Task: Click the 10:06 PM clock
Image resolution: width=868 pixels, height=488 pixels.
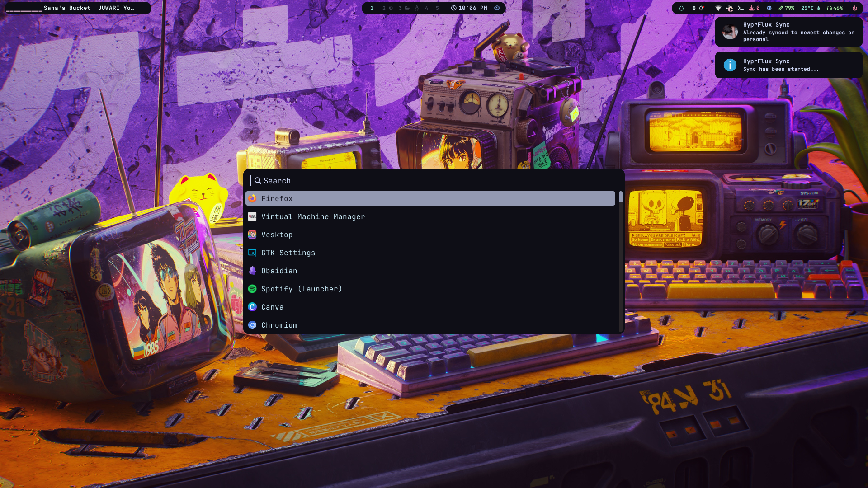Action: [x=469, y=8]
